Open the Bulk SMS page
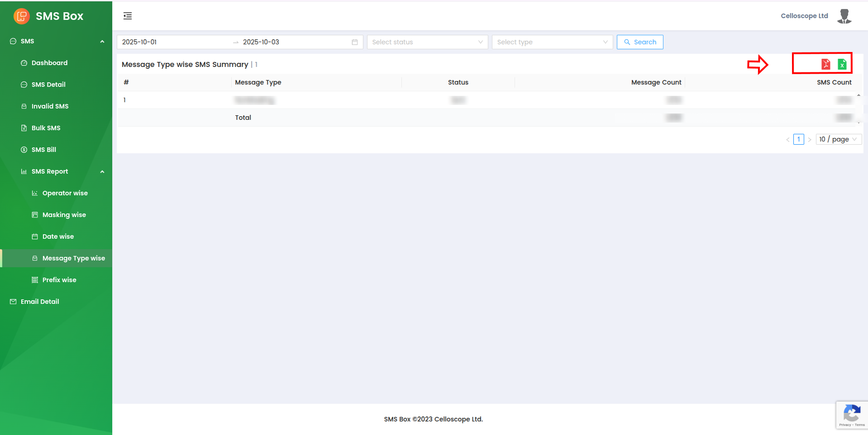 [46, 128]
